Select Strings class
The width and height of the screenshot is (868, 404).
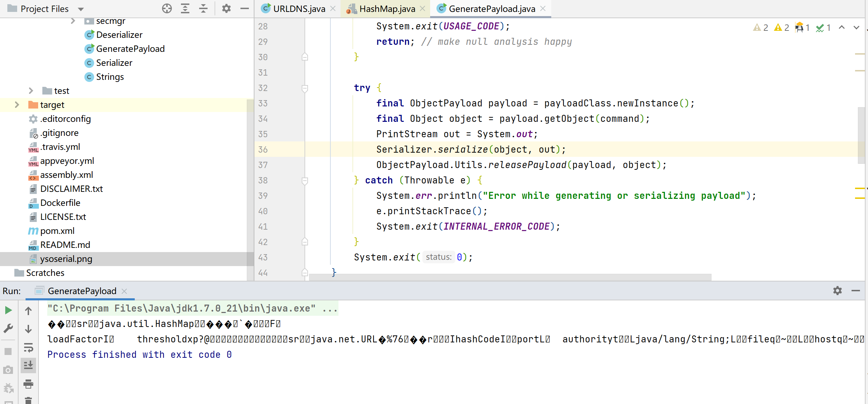[x=104, y=77]
